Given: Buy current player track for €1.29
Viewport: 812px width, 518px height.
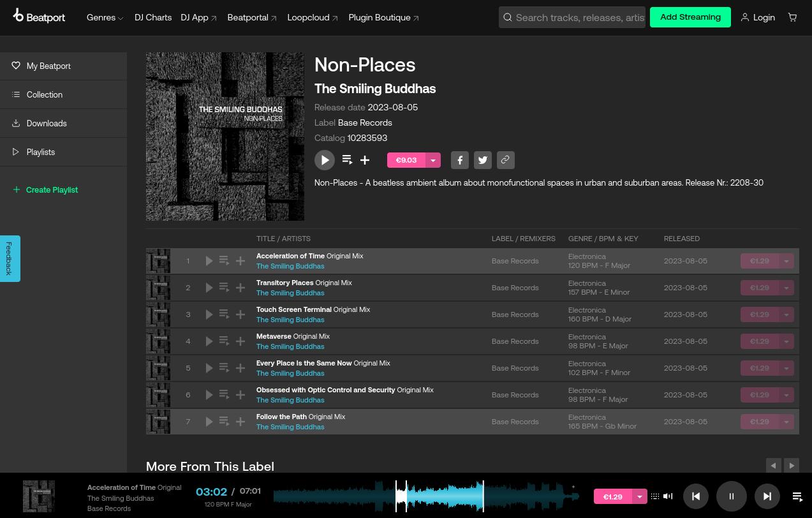Looking at the screenshot, I should 613,496.
